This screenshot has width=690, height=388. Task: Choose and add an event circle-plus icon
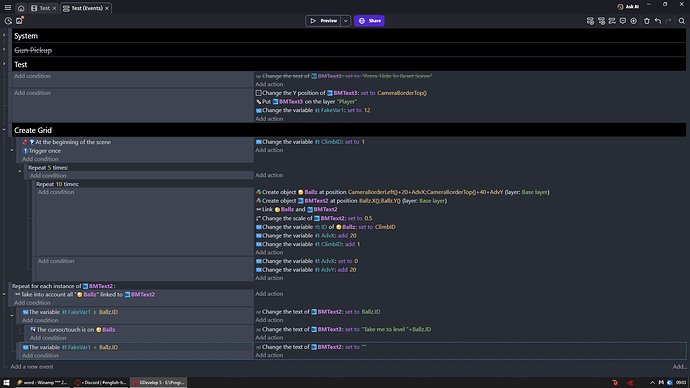(x=634, y=21)
